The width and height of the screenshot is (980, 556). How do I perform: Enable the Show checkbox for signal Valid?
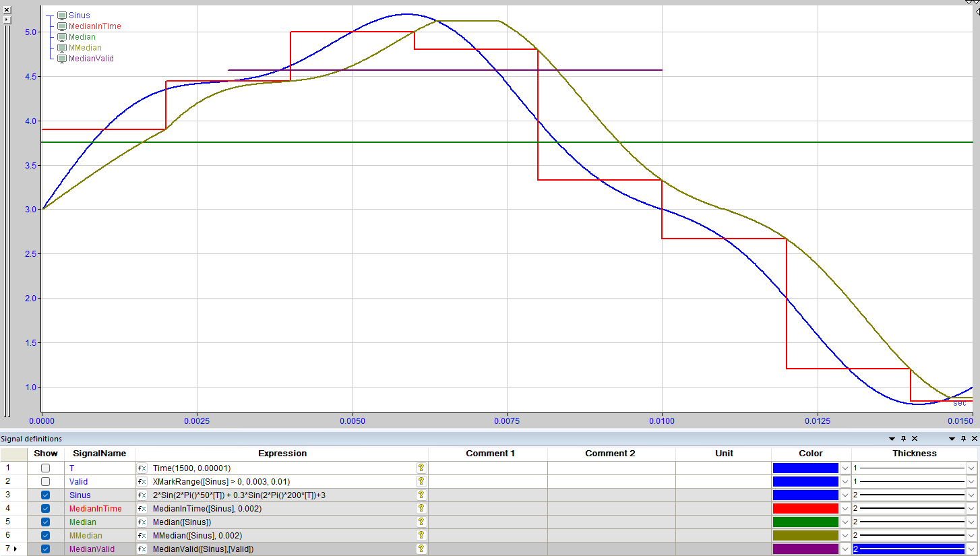point(45,481)
